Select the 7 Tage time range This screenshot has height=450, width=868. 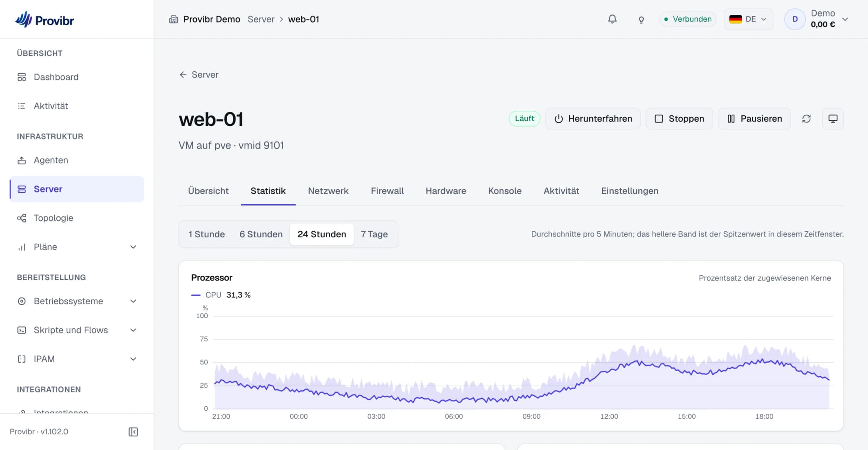374,234
